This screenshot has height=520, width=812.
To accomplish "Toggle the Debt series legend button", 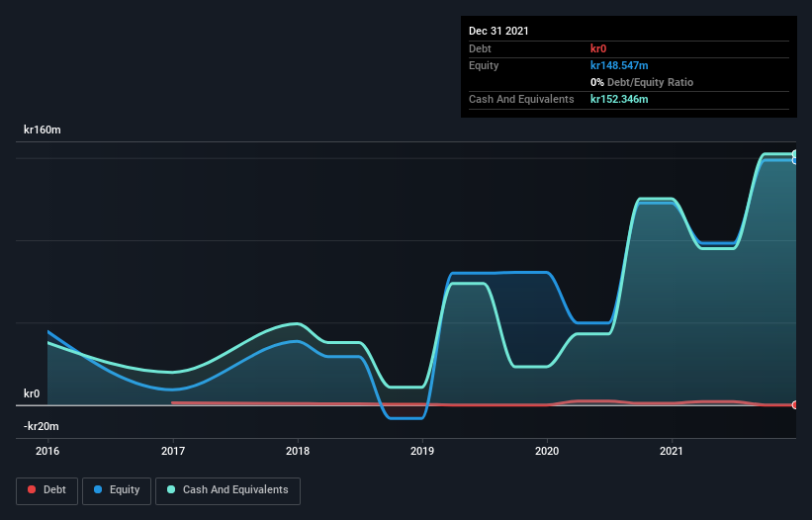I will coord(46,490).
